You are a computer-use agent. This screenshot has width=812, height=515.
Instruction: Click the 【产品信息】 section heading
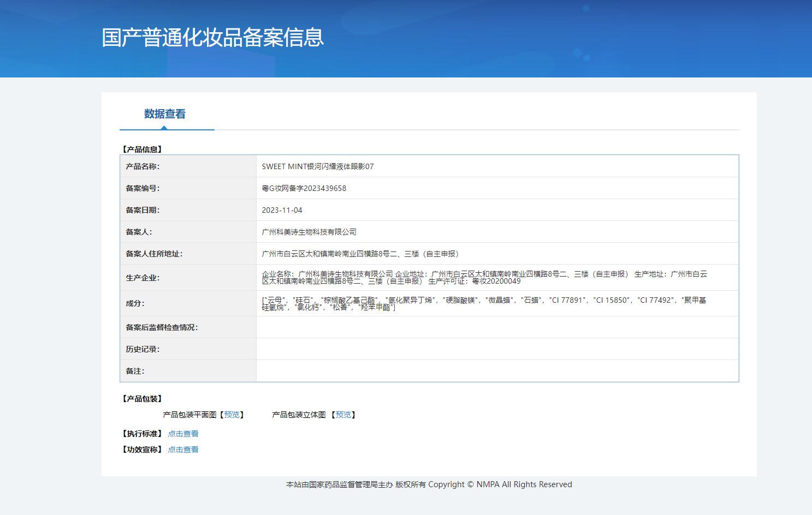click(x=142, y=149)
